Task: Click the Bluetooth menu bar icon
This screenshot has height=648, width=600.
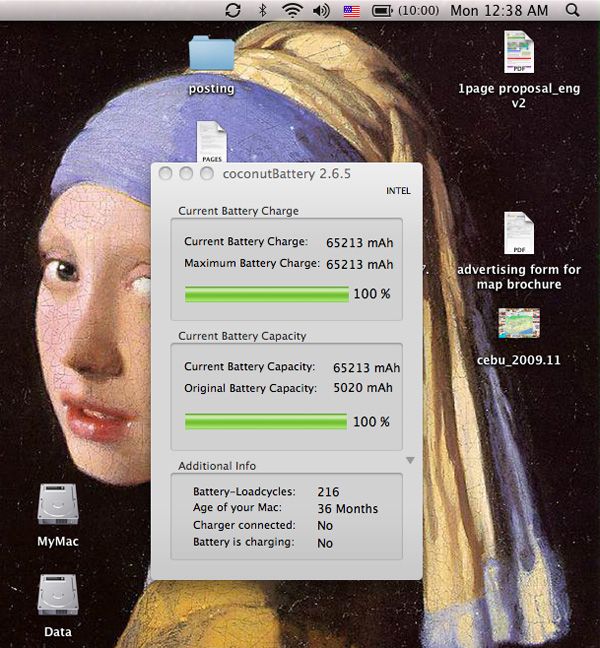Action: pos(262,10)
